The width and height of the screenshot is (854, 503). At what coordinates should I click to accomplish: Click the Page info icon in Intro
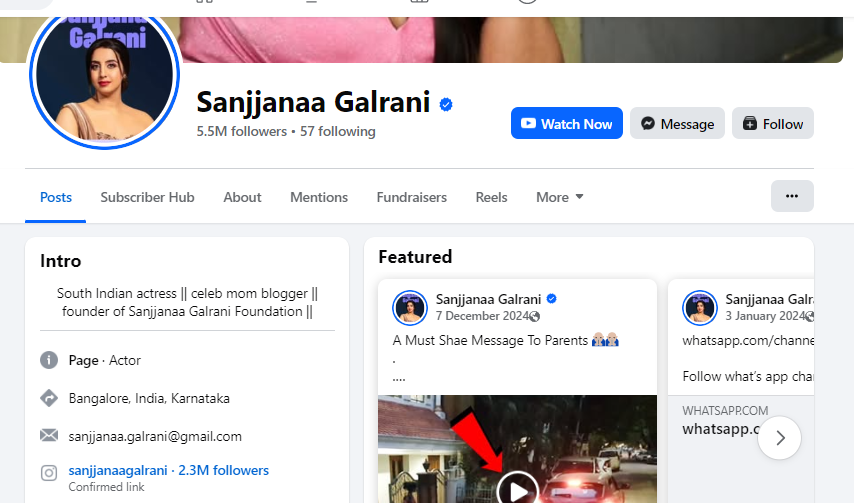49,360
